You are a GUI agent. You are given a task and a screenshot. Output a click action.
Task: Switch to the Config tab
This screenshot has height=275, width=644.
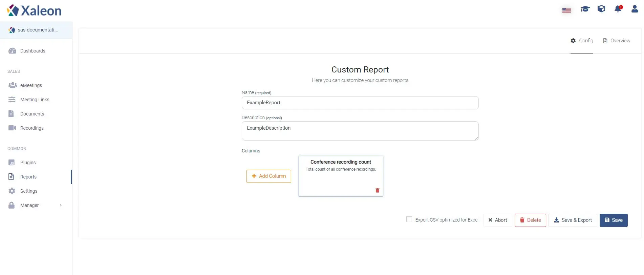coord(582,41)
